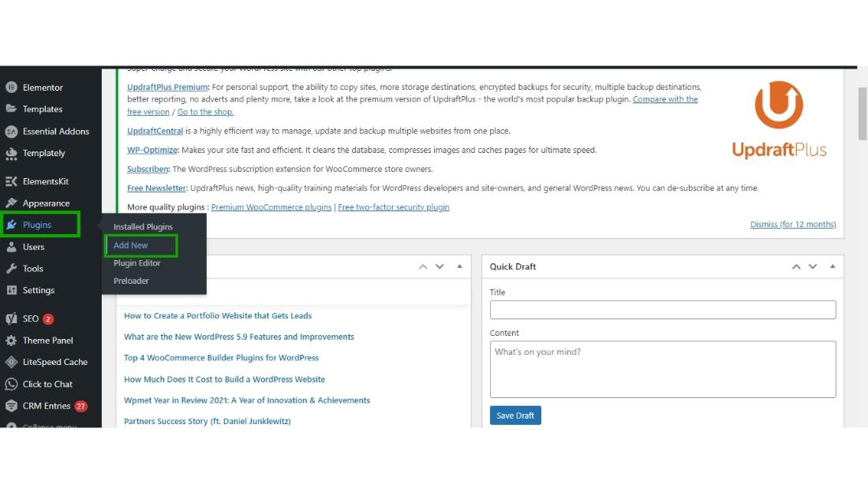Open Top 4 WooCommerce Builder Plugins article
This screenshot has width=868, height=488.
pyautogui.click(x=221, y=357)
